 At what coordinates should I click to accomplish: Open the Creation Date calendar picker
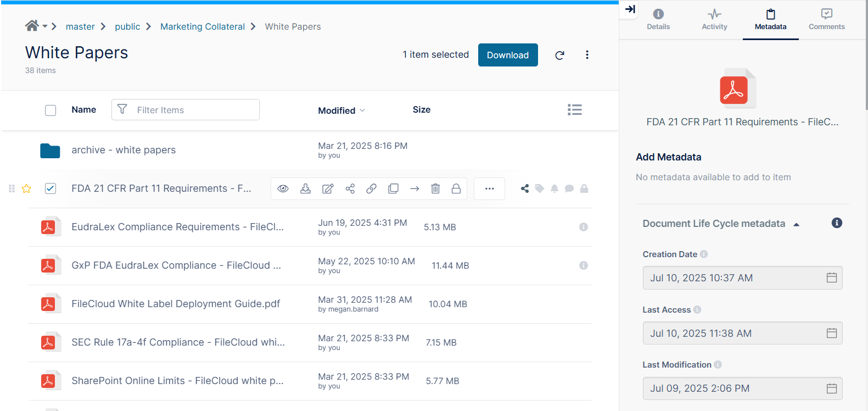[x=832, y=278]
